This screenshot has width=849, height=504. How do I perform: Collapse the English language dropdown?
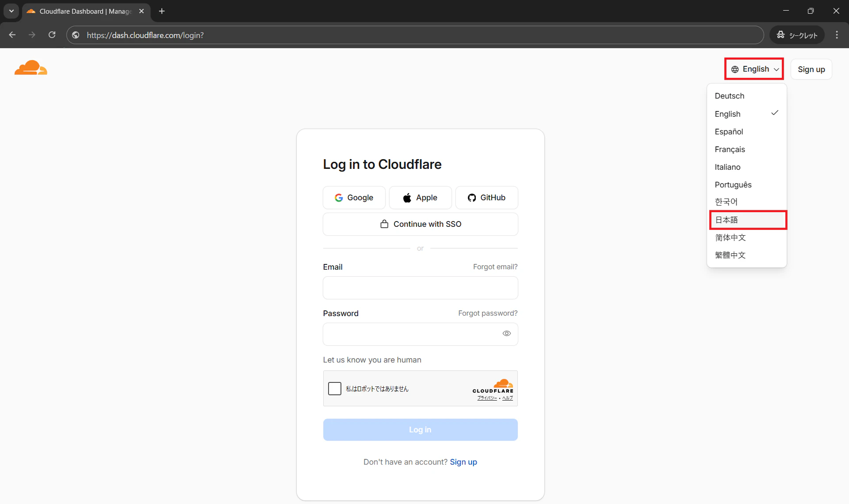(x=754, y=69)
